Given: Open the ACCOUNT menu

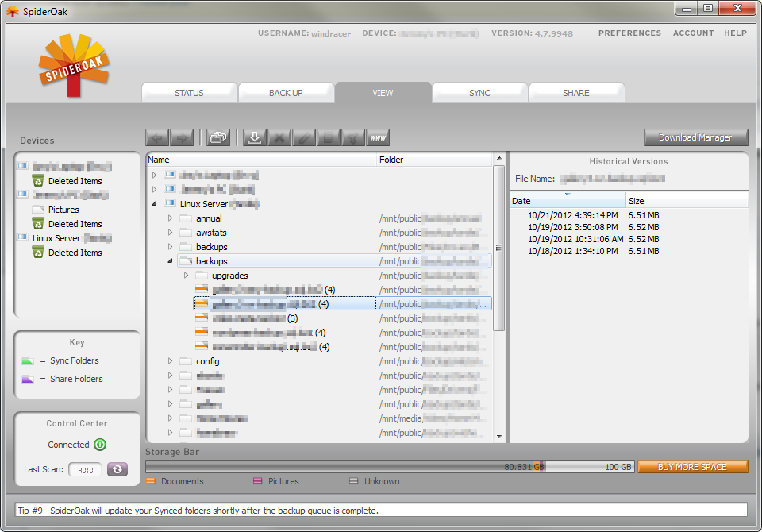Looking at the screenshot, I should pos(693,33).
